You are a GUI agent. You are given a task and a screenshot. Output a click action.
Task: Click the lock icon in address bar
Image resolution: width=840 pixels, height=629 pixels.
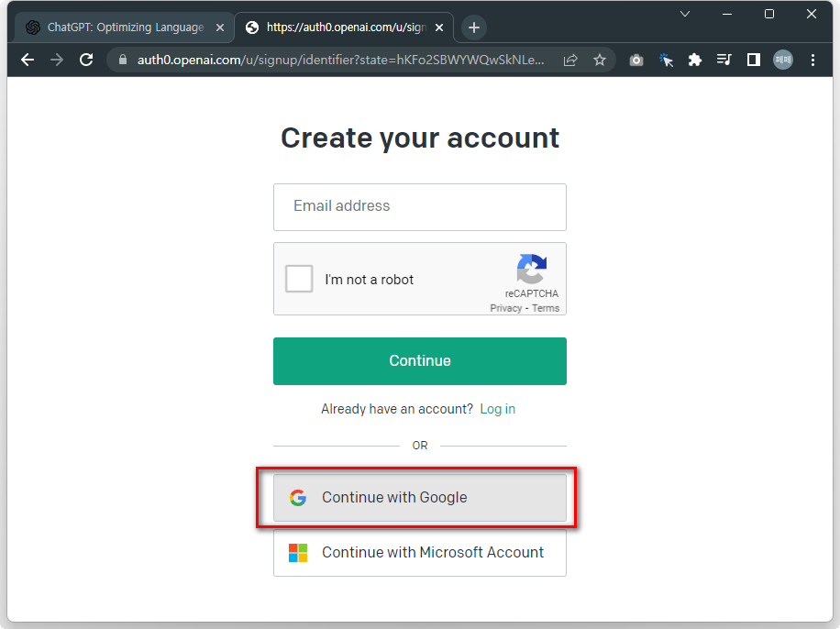coord(123,60)
